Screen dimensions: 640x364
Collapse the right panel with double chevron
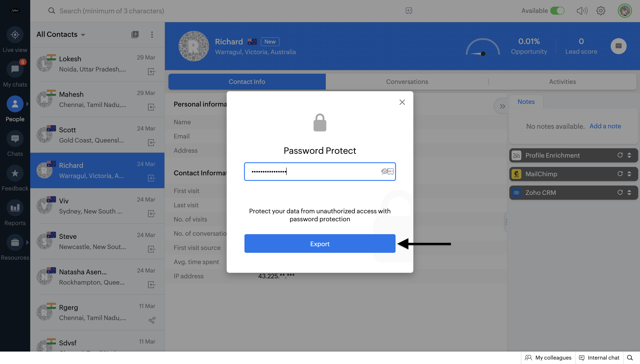tap(502, 106)
